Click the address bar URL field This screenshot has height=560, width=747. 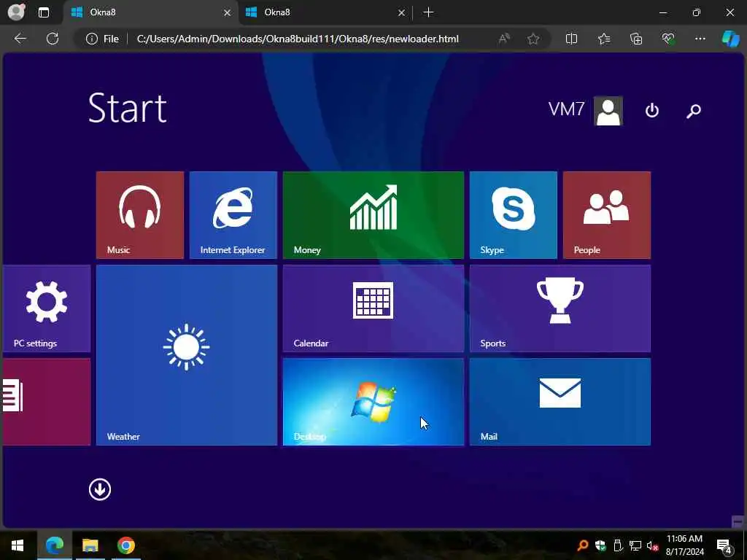[298, 39]
